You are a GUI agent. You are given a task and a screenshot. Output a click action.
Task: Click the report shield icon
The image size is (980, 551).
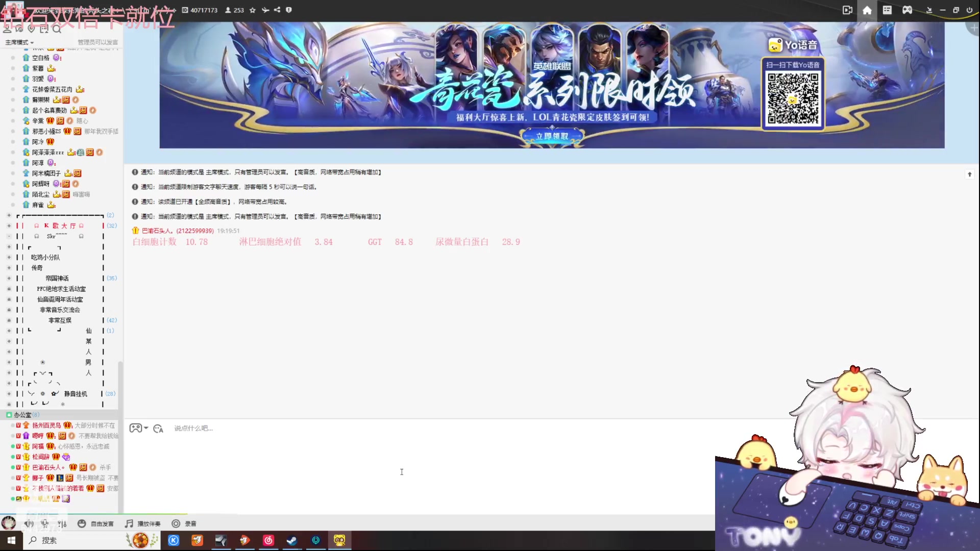pyautogui.click(x=289, y=10)
